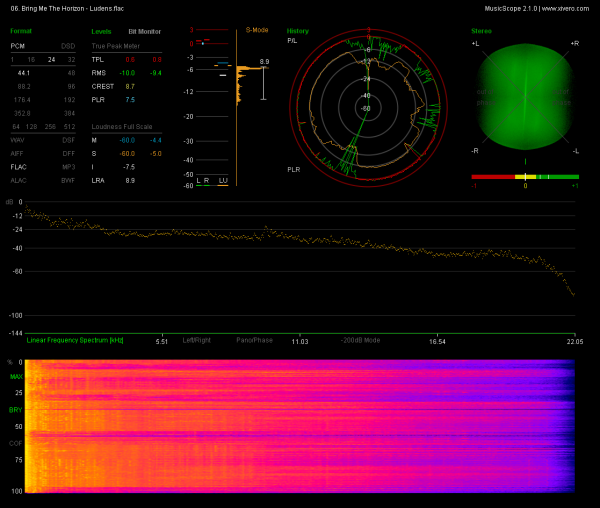Click the WAV file type indicator

(x=17, y=140)
